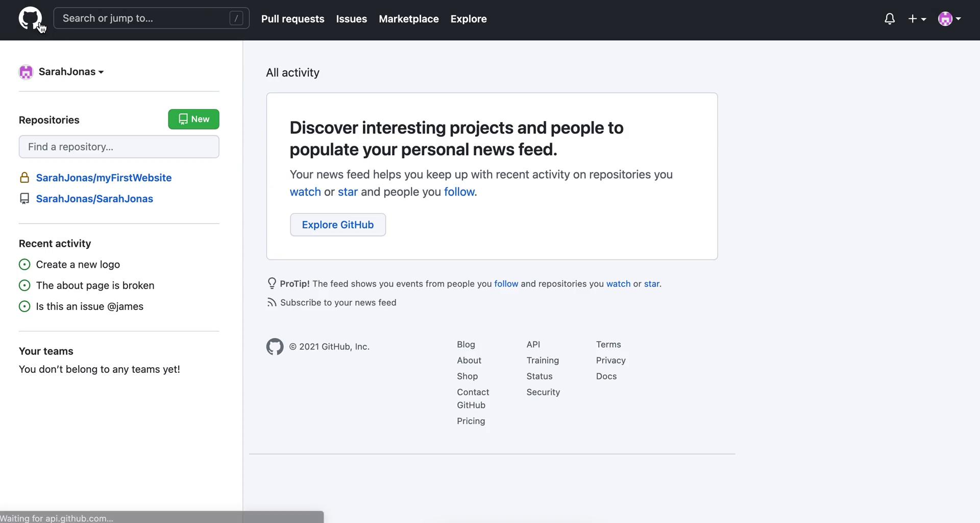
Task: Open the Blog footer link
Action: (x=466, y=345)
